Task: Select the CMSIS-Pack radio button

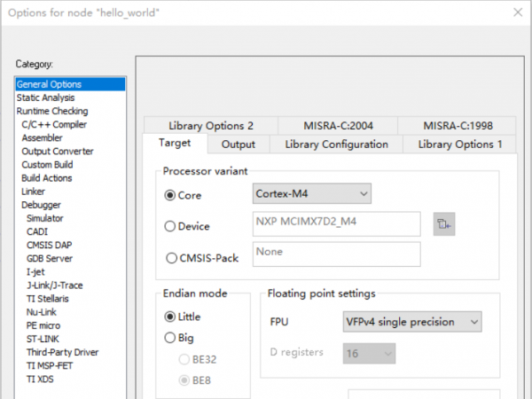Action: (170, 258)
